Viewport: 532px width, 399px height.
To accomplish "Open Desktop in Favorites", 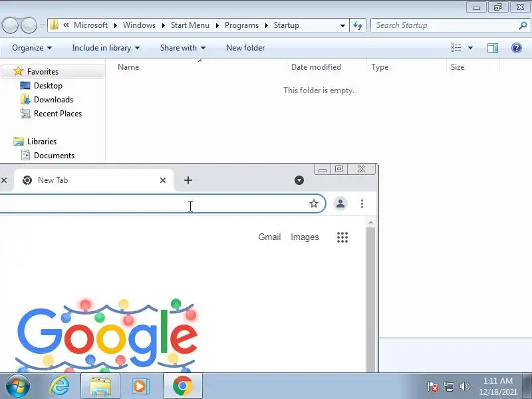I will (x=48, y=86).
